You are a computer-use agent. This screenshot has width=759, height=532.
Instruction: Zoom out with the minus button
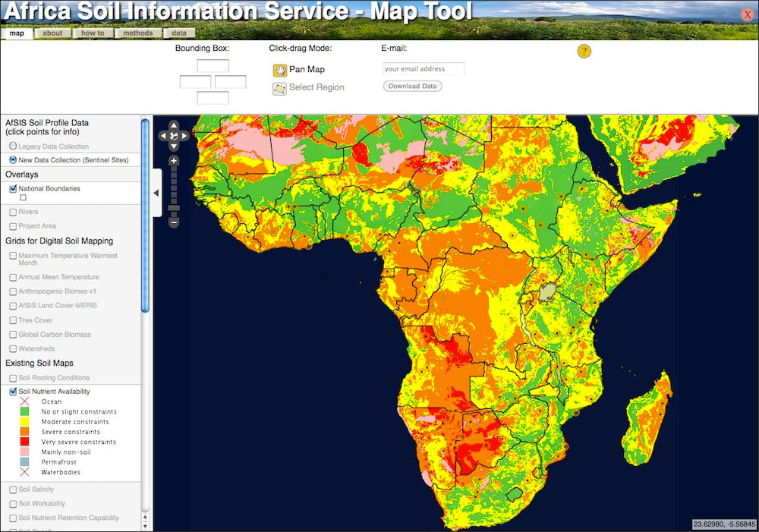(174, 223)
